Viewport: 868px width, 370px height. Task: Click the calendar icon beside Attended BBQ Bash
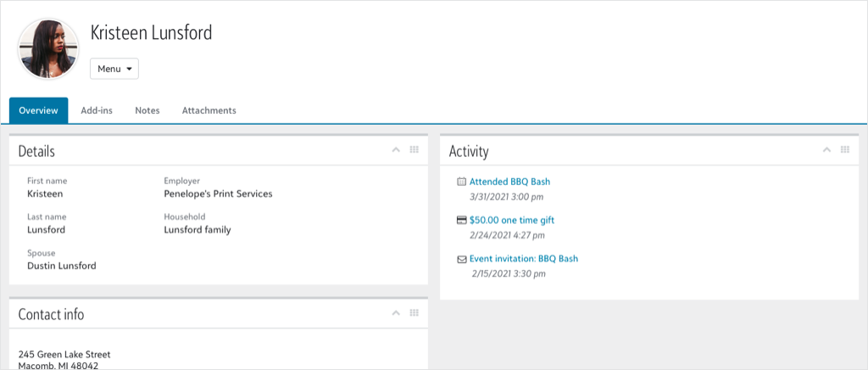(461, 182)
